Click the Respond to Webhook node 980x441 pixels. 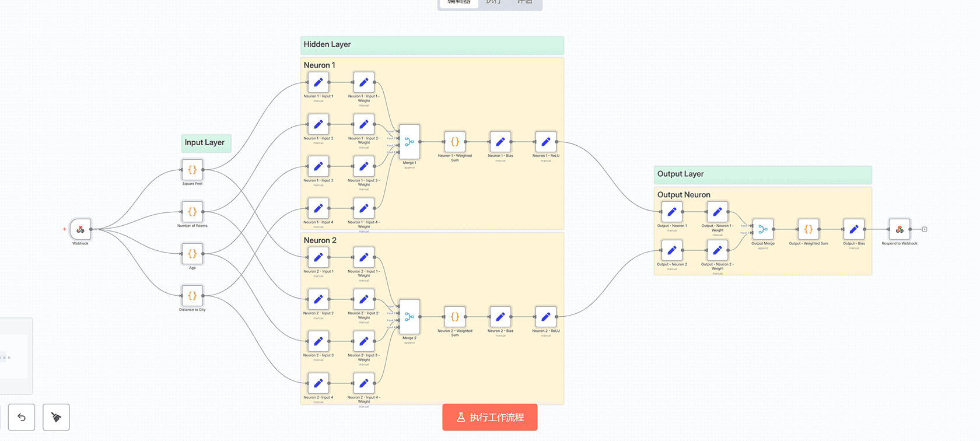(x=899, y=229)
